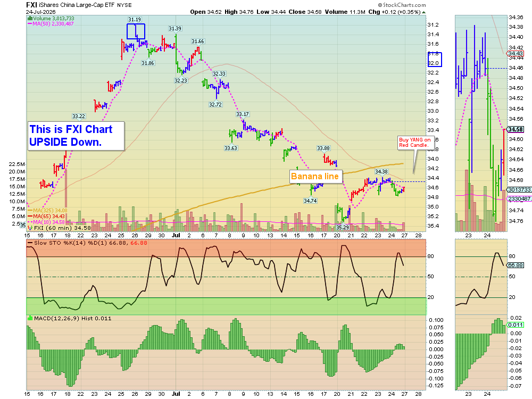Click the 31.86 price label
532x399 pixels.
coord(148,63)
